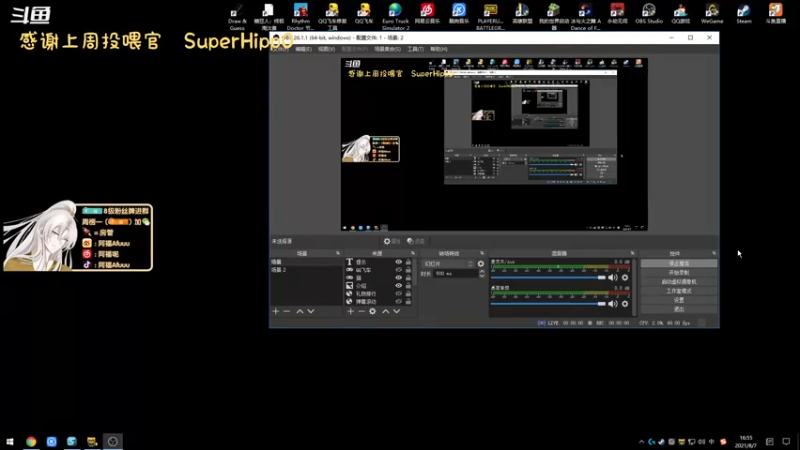Click the Start Recording button
Viewport: 800px width, 450px height.
tap(679, 273)
